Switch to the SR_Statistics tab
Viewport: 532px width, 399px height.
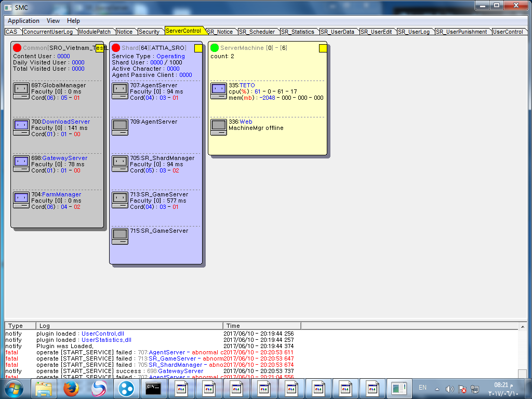298,32
